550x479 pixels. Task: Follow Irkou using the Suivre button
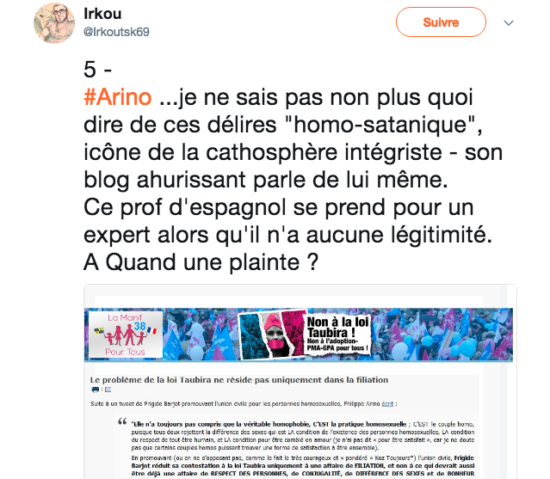[441, 22]
